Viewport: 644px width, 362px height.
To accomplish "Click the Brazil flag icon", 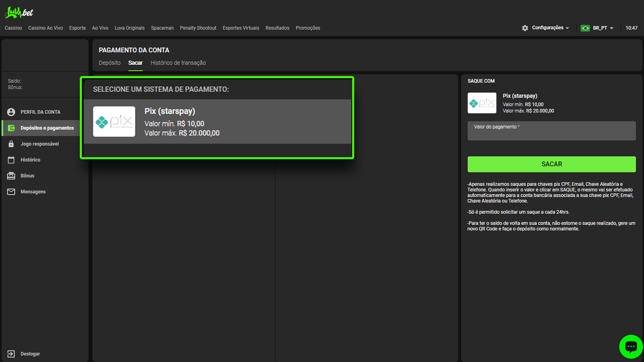I will tap(585, 28).
